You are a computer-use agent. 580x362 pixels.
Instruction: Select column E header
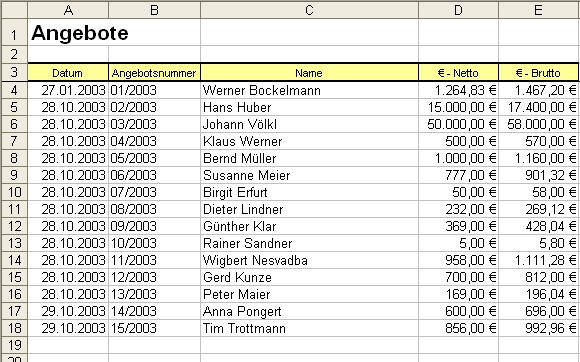click(539, 10)
